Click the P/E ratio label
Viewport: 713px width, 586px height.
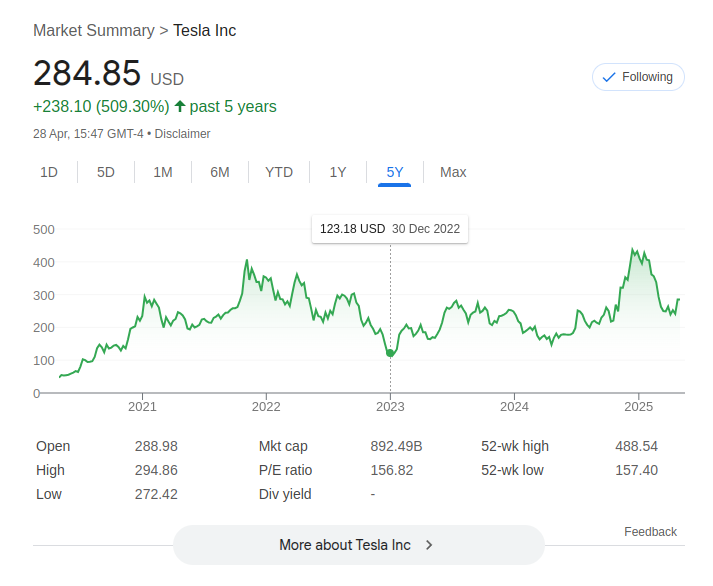pyautogui.click(x=286, y=470)
